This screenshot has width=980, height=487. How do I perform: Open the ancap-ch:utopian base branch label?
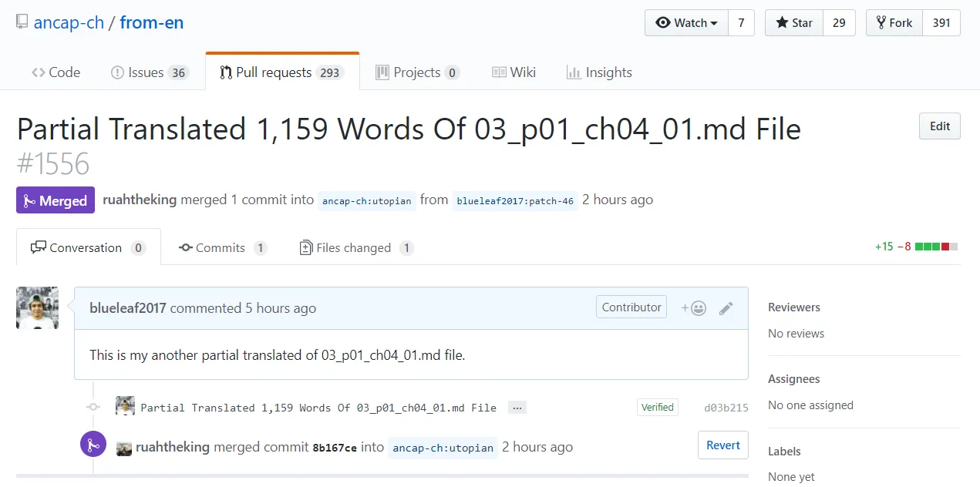click(367, 200)
